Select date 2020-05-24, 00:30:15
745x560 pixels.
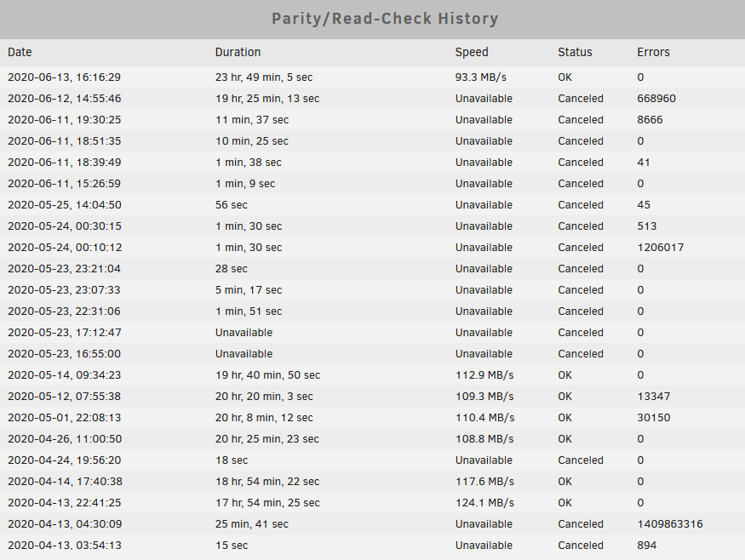click(x=64, y=226)
